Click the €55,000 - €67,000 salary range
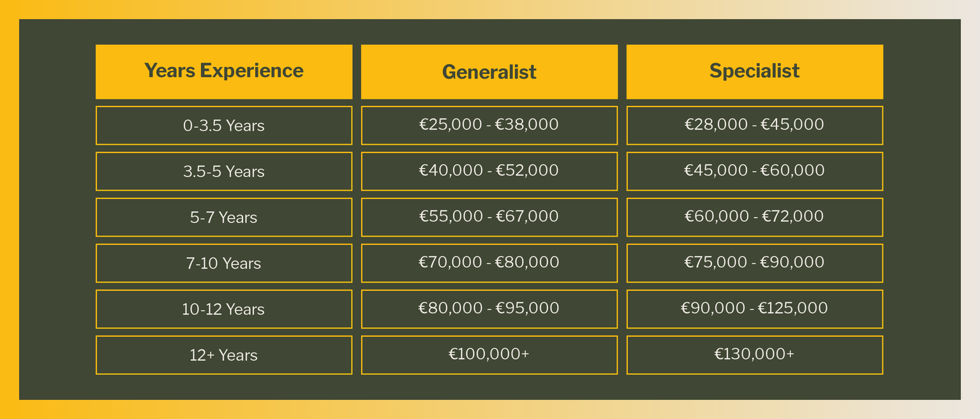 489,217
